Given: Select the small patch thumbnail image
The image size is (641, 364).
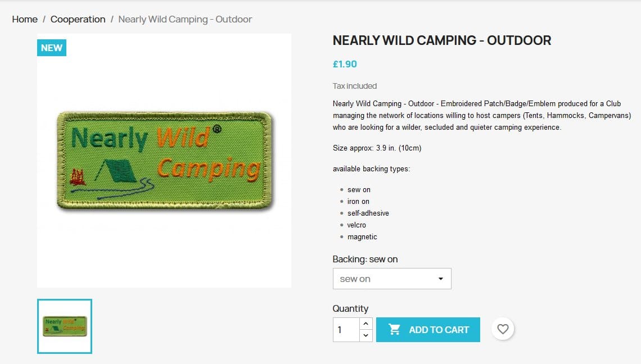Looking at the screenshot, I should click(65, 326).
